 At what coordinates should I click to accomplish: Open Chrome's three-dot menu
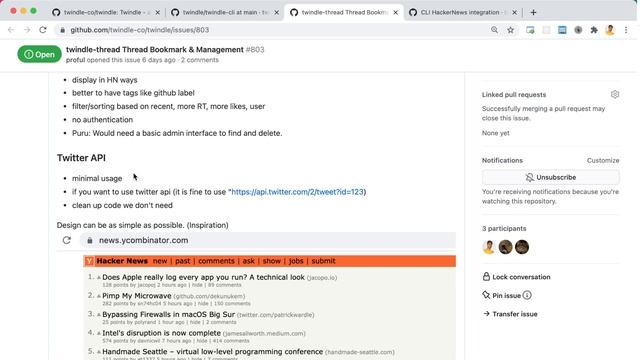pyautogui.click(x=626, y=30)
